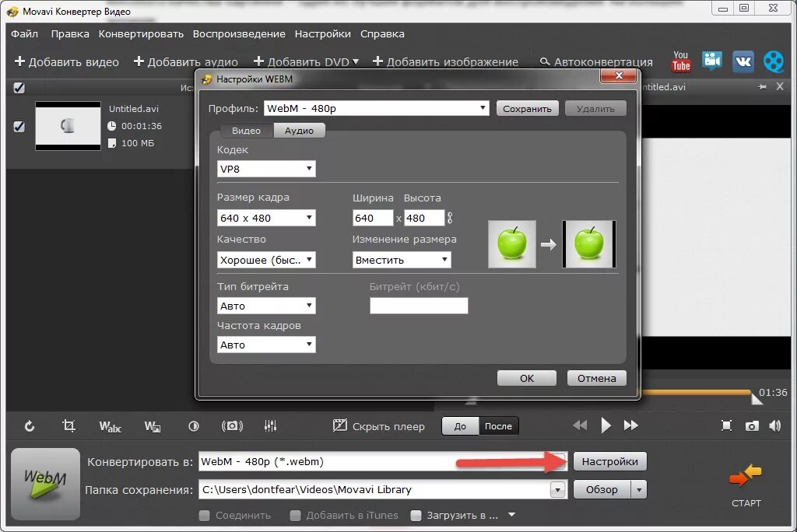
Task: Click OK in WEBM settings dialog
Action: pos(527,378)
